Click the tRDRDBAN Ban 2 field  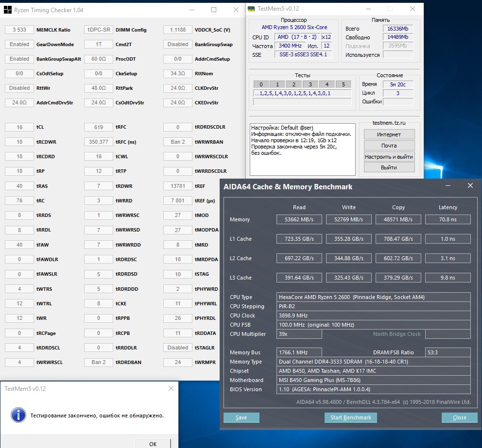[x=99, y=362]
